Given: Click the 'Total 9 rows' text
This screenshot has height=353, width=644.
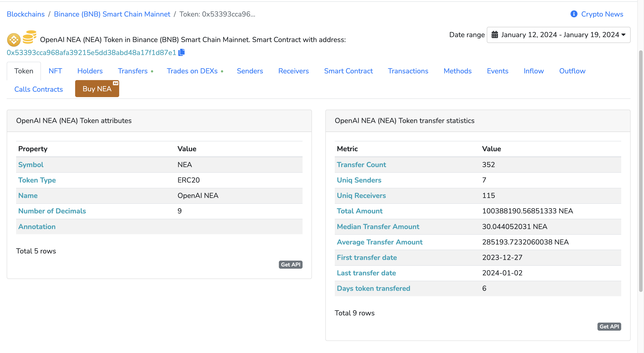Looking at the screenshot, I should pos(354,313).
